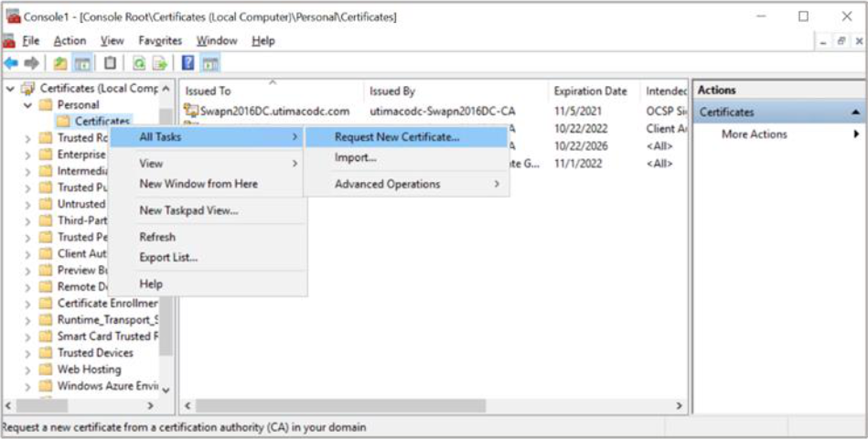The height and width of the screenshot is (439, 868).
Task: Click the Up one level folder icon
Action: pyautogui.click(x=59, y=63)
